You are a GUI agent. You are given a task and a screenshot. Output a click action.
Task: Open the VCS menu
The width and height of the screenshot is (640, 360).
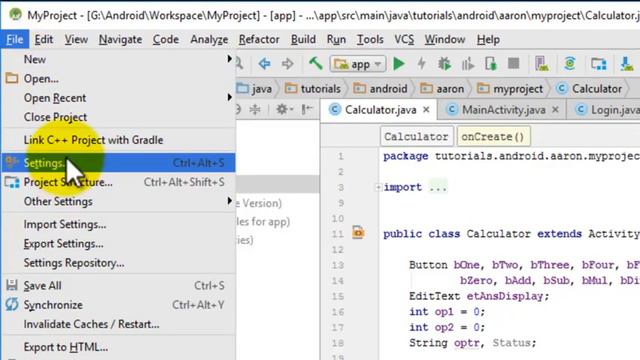(404, 40)
